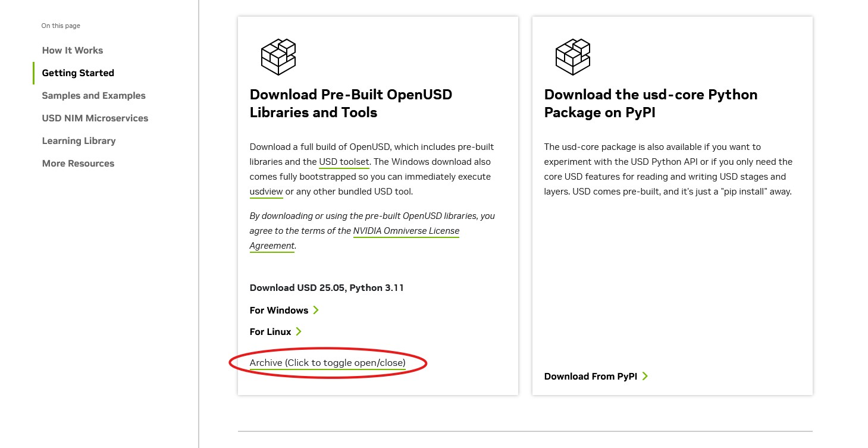Navigate to Learning Library
The width and height of the screenshot is (868, 448).
point(79,141)
